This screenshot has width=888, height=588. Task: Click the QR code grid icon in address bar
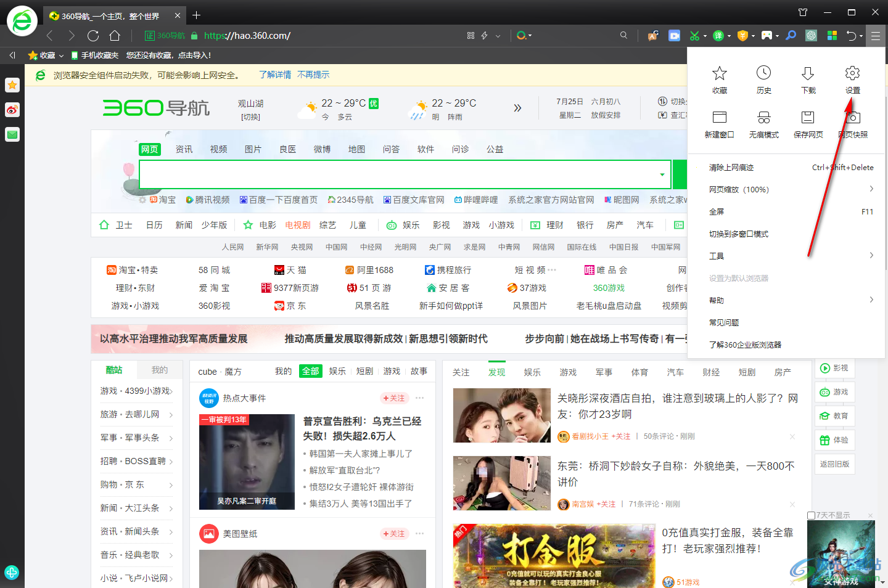click(471, 36)
